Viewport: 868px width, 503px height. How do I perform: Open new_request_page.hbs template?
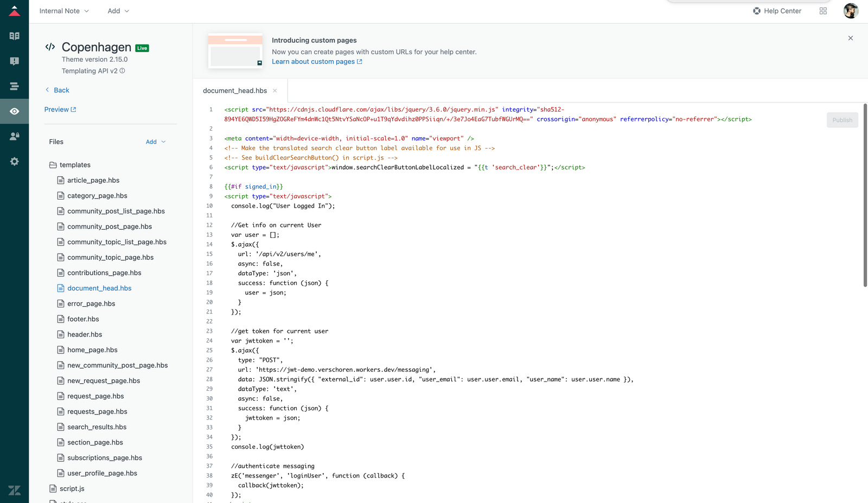point(104,381)
